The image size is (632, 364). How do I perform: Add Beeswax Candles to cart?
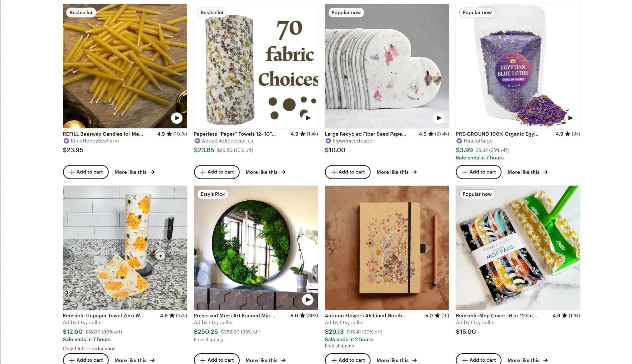coord(86,172)
